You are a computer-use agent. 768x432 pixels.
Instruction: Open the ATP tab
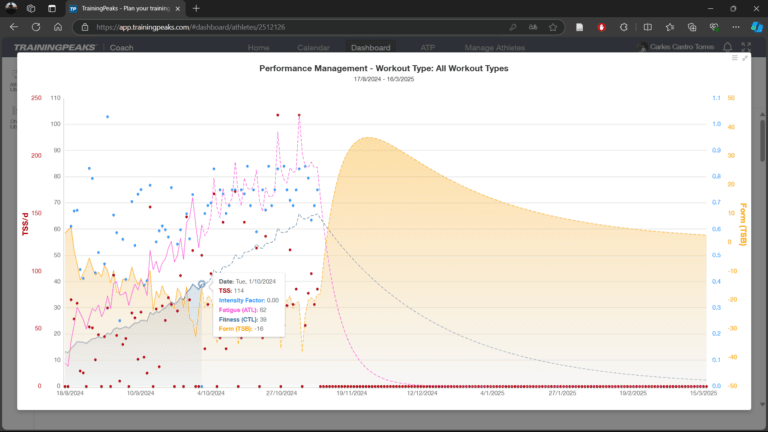tap(428, 47)
